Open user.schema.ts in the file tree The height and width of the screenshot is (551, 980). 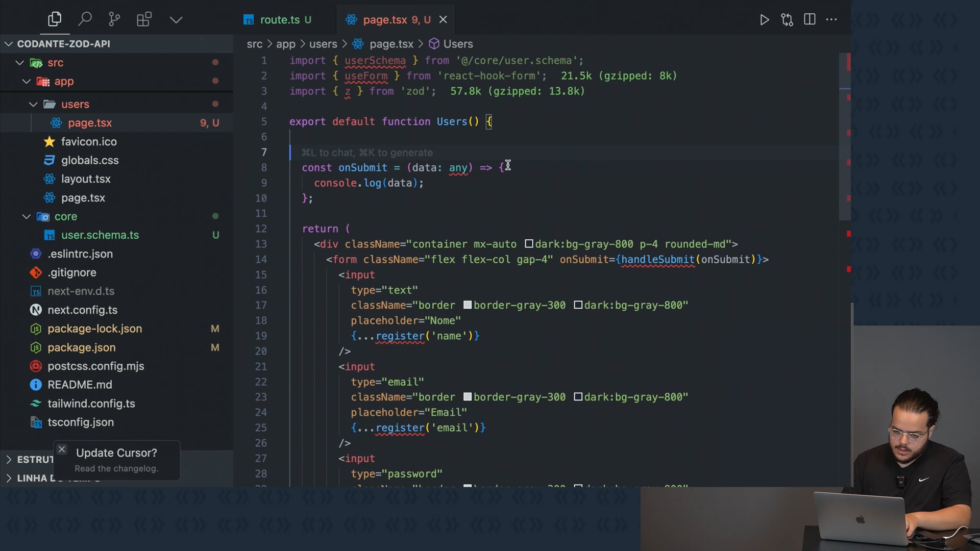(x=100, y=235)
